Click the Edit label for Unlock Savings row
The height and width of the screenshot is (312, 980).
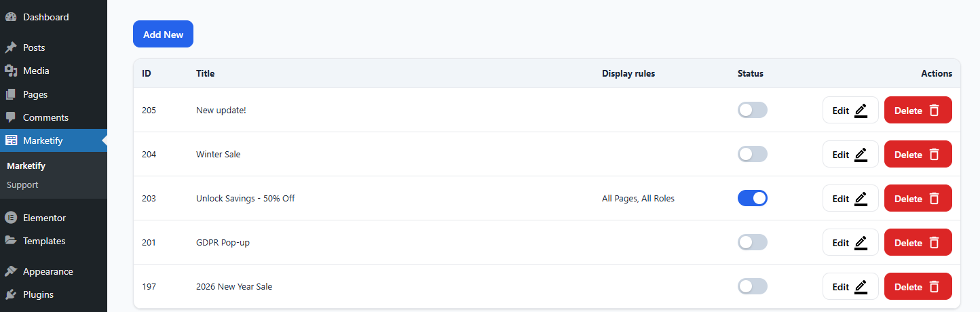pos(841,199)
